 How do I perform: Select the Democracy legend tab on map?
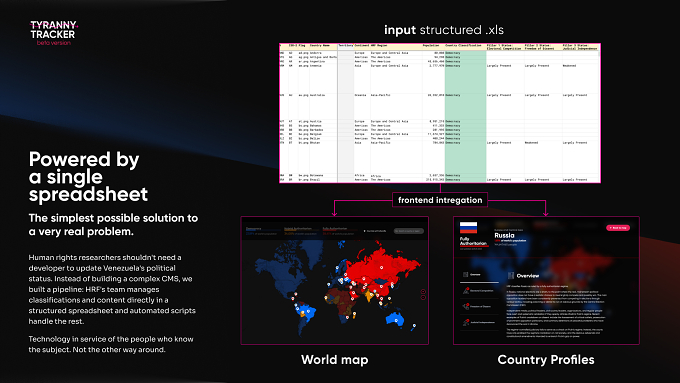coord(263,231)
